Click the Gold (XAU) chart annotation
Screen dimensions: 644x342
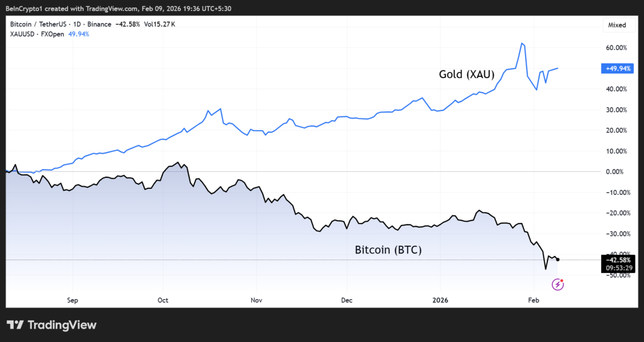[466, 74]
